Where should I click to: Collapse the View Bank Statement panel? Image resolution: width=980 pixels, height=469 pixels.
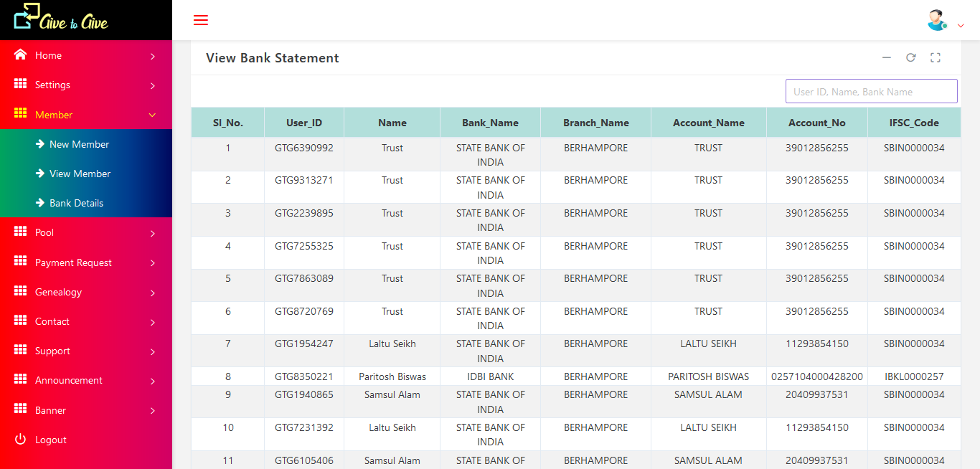tap(887, 57)
